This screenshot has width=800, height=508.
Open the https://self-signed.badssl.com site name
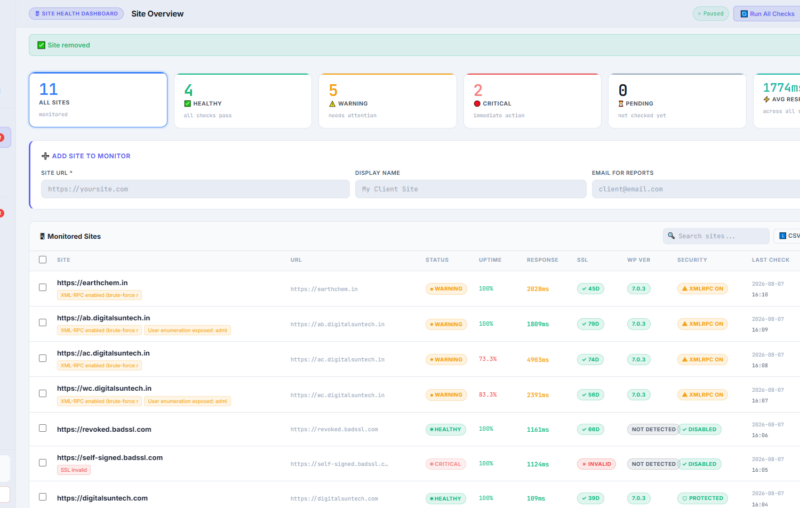click(x=110, y=458)
